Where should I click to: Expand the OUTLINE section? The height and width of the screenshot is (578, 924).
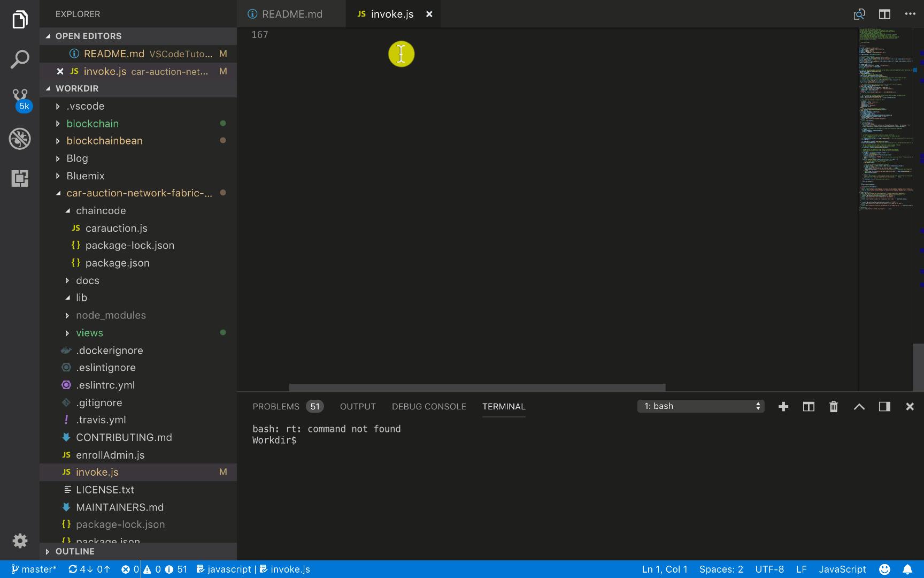(75, 551)
